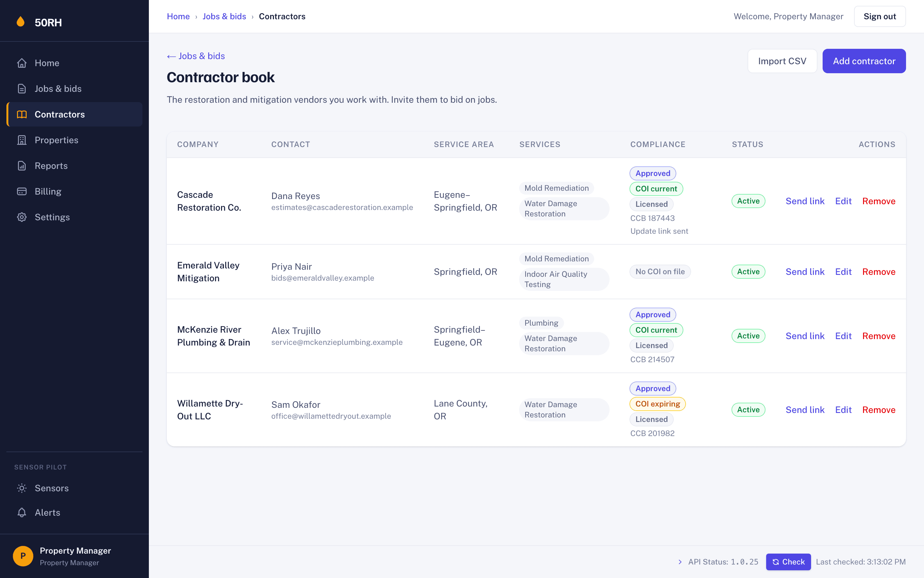This screenshot has width=924, height=578.
Task: Remove Emerald Valley Mitigation
Action: point(878,272)
